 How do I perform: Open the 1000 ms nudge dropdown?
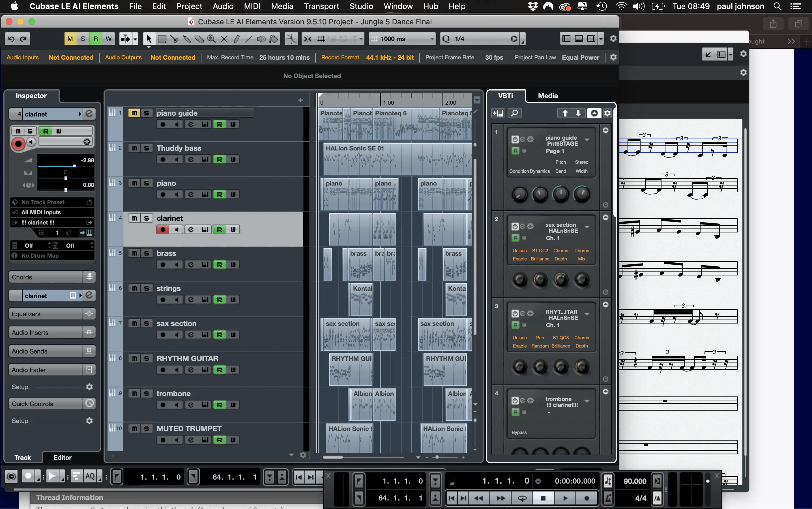[432, 39]
